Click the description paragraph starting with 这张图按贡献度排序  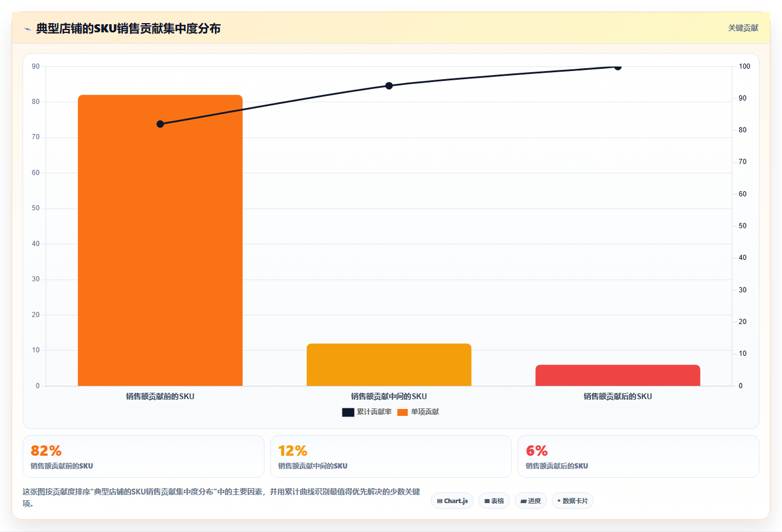[222, 497]
